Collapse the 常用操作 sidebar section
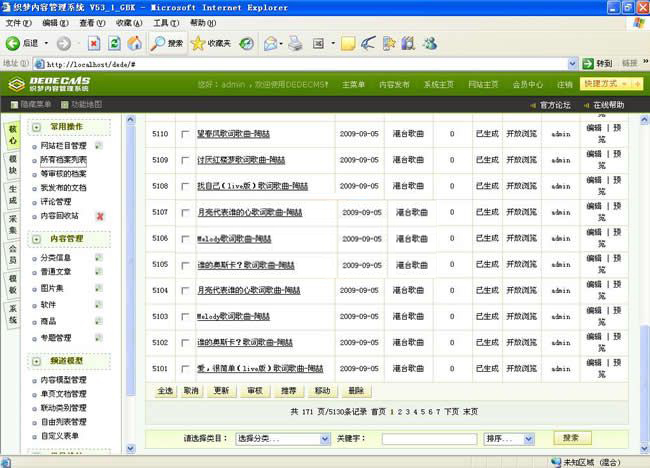 point(36,127)
